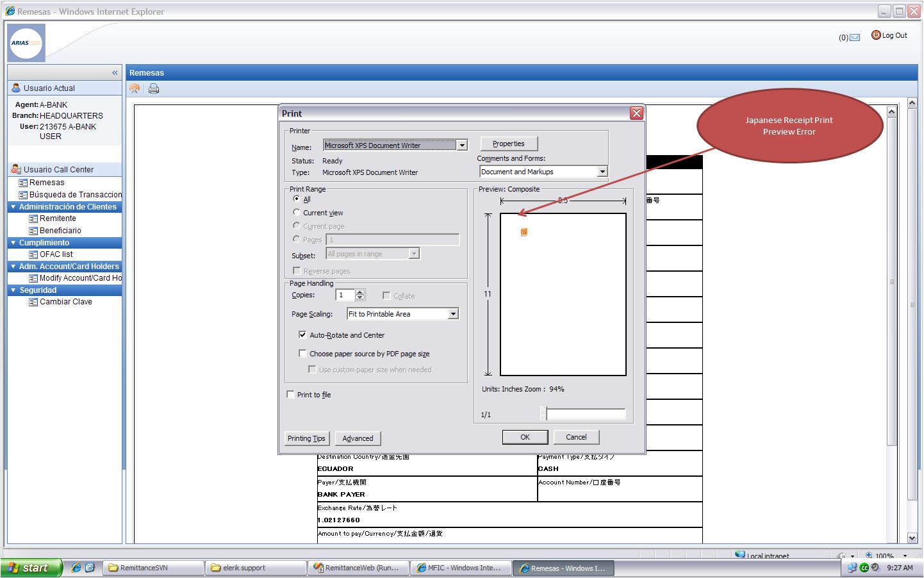Select the Current page radio option
Image resolution: width=924 pixels, height=578 pixels.
click(x=296, y=226)
